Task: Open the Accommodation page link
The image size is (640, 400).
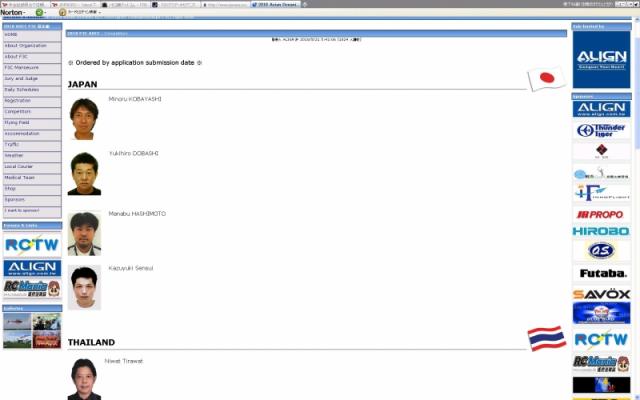Action: (x=32, y=134)
